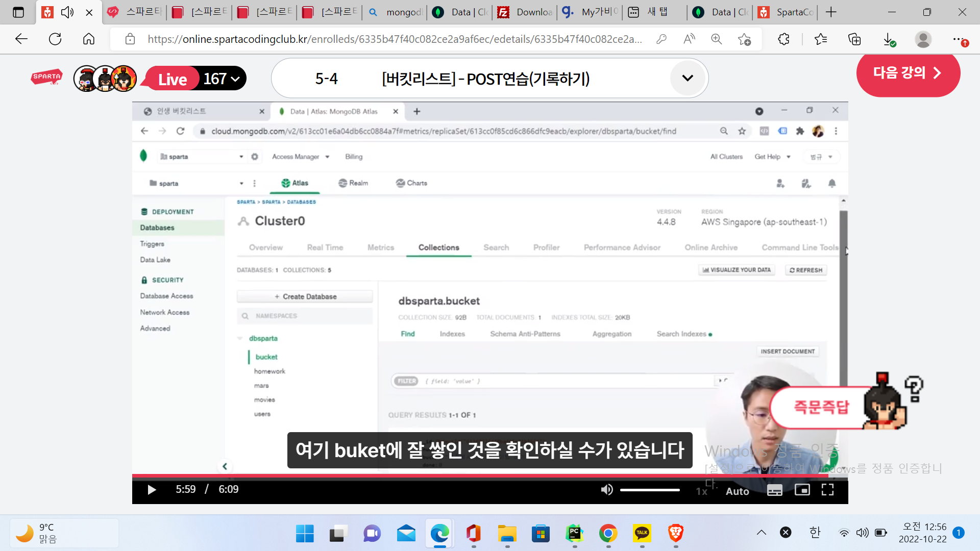Toggle video subtitles icon

pos(774,490)
